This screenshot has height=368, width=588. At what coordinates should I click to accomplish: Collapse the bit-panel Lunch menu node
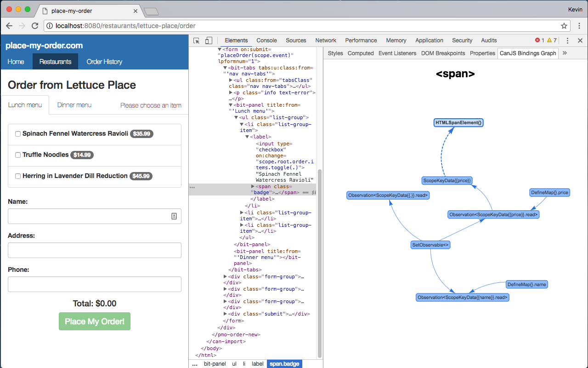pos(225,105)
